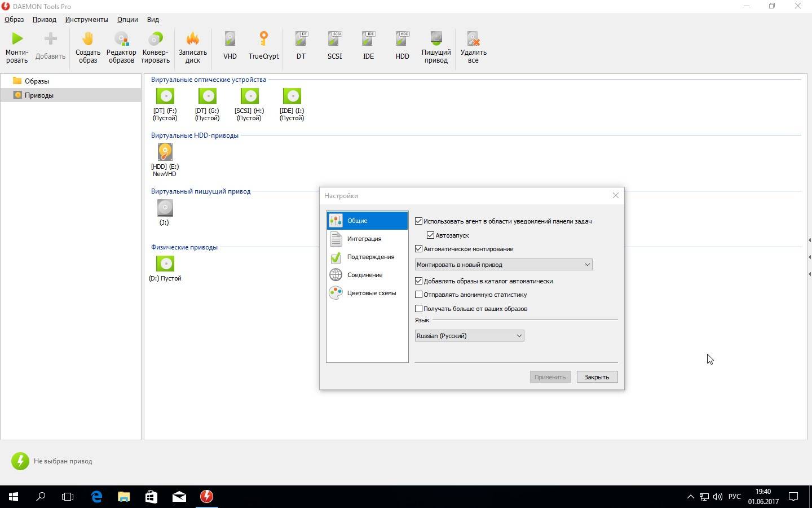This screenshot has height=508, width=812.
Task: Launch Редактор образов toolbar icon
Action: click(121, 39)
